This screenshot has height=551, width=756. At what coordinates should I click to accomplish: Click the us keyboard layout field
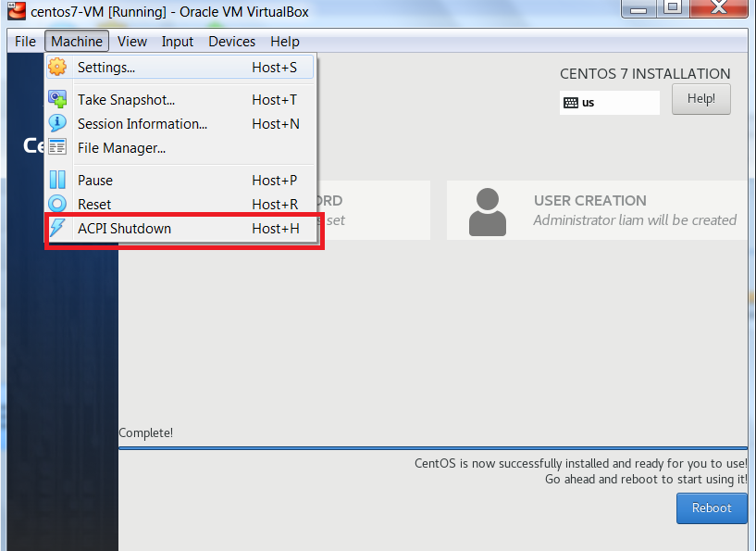[609, 103]
